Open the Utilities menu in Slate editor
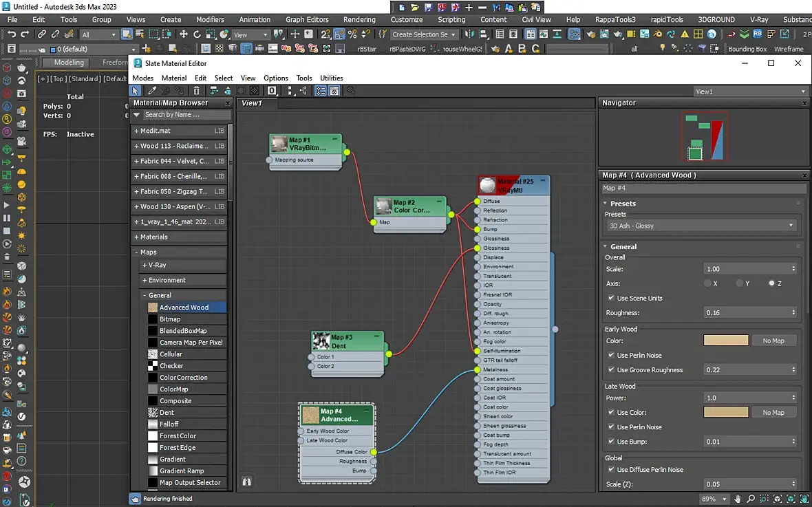Screen dimensions: 812x507 click(331, 78)
